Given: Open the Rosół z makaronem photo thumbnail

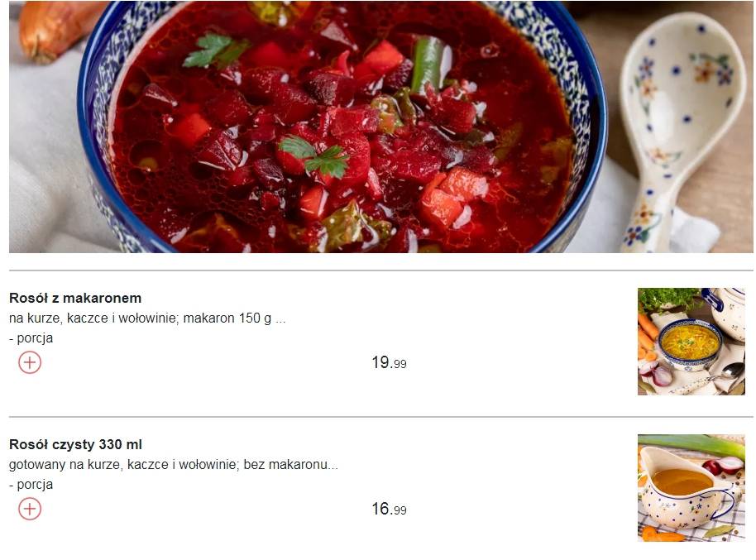Looking at the screenshot, I should click(691, 342).
